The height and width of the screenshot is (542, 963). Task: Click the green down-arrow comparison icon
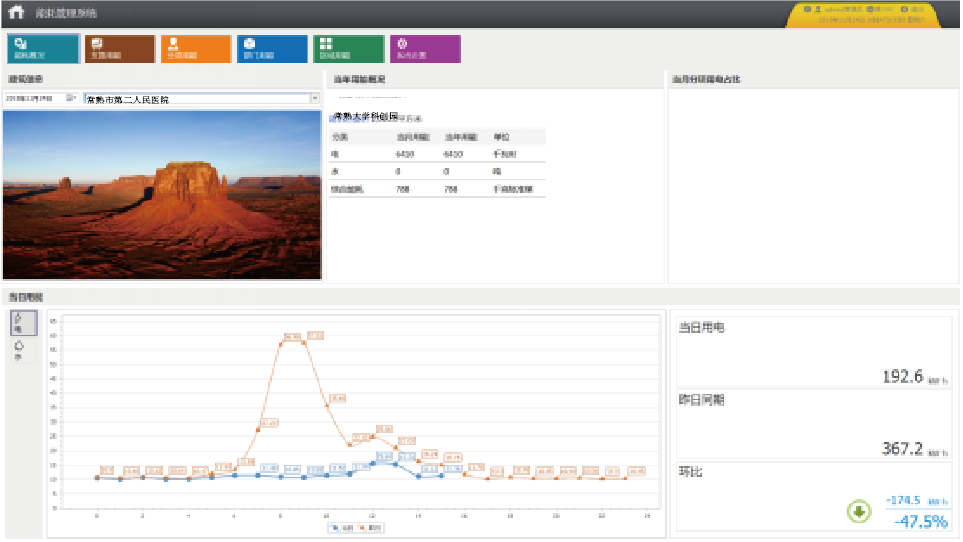coord(858,512)
